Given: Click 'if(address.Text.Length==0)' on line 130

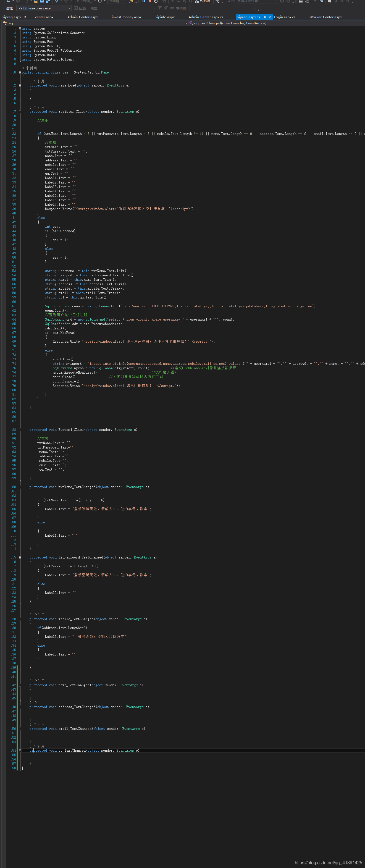Looking at the screenshot, I should [62, 628].
